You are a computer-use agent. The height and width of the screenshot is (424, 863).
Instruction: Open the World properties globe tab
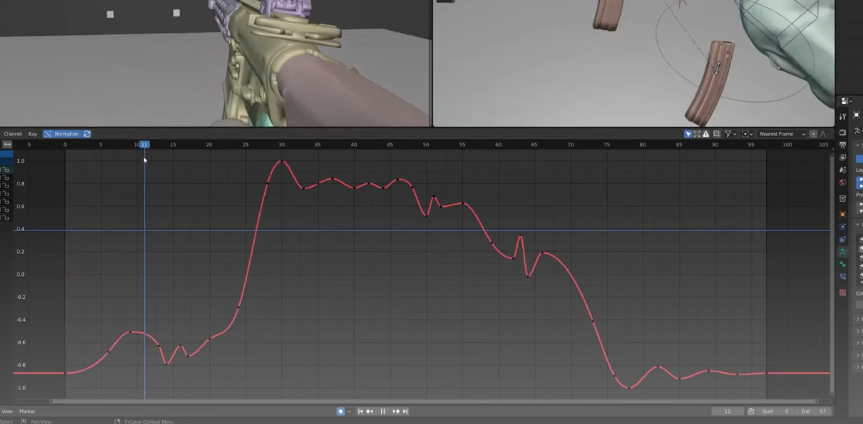tap(843, 183)
